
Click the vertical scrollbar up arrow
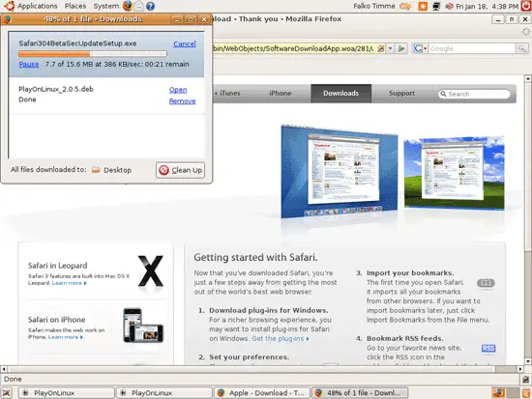point(527,78)
